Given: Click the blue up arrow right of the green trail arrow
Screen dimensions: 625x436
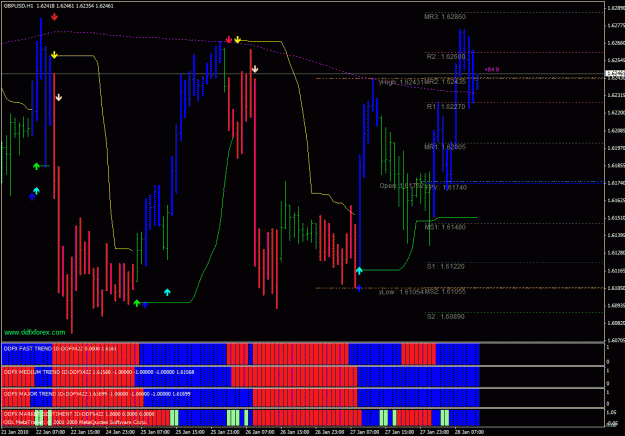Looking at the screenshot, I should (x=145, y=305).
